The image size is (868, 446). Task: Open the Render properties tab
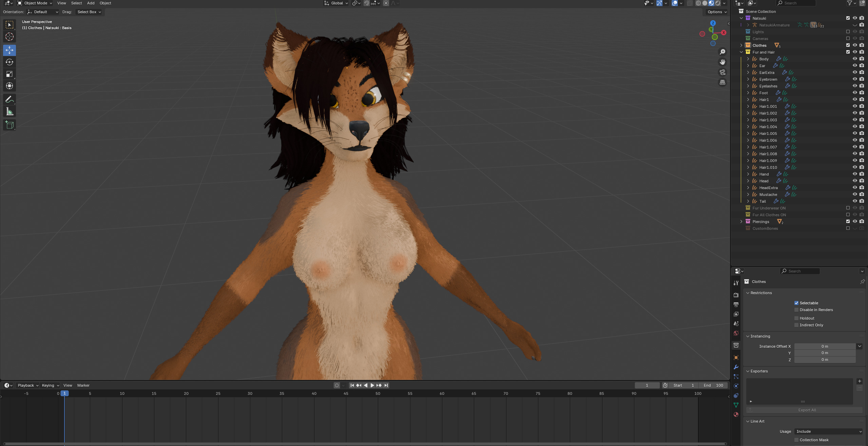pyautogui.click(x=736, y=295)
